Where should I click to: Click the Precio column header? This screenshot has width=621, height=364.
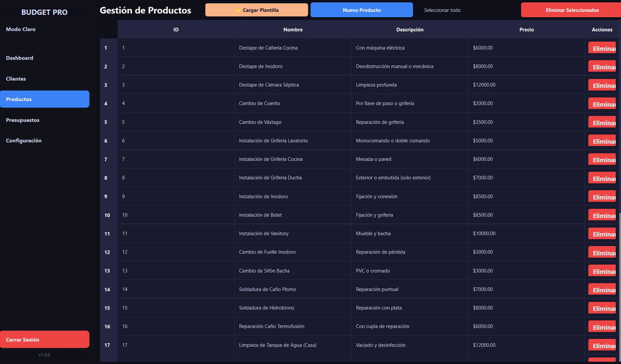pos(526,29)
